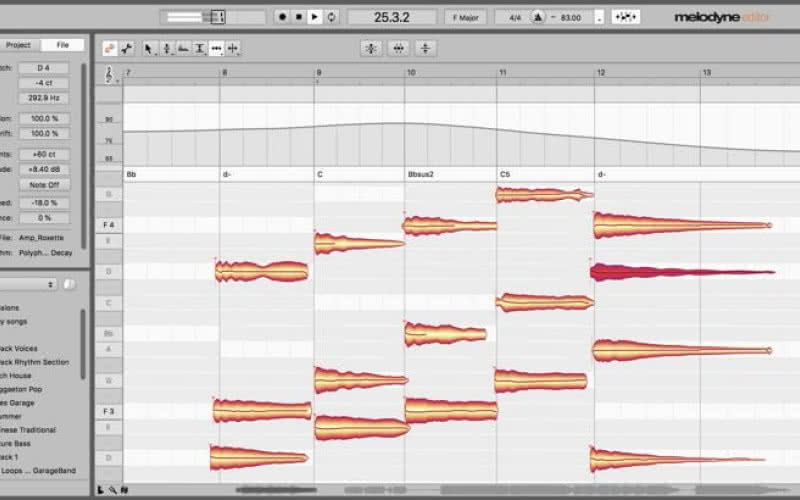The width and height of the screenshot is (800, 500).
Task: Open the Correct Pitch macro
Action: (x=371, y=48)
